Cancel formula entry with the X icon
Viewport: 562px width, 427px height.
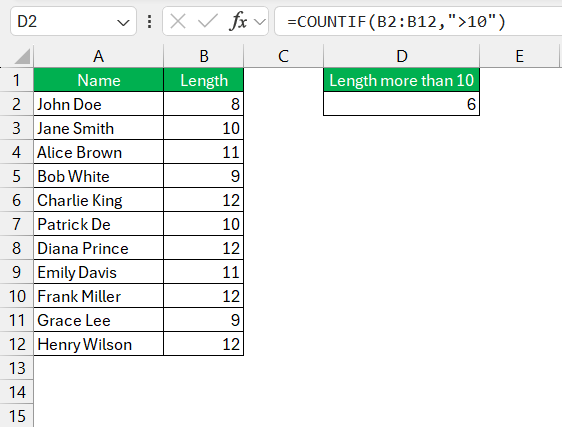(178, 22)
